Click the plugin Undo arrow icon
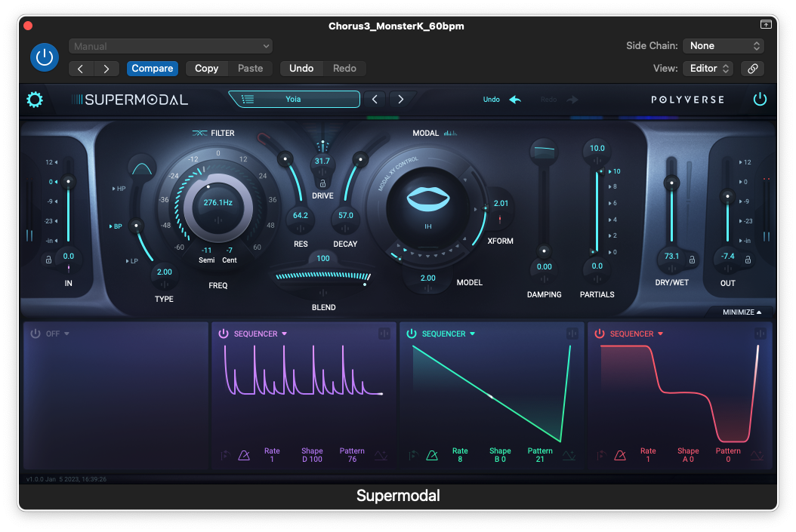The width and height of the screenshot is (796, 532). [x=515, y=100]
